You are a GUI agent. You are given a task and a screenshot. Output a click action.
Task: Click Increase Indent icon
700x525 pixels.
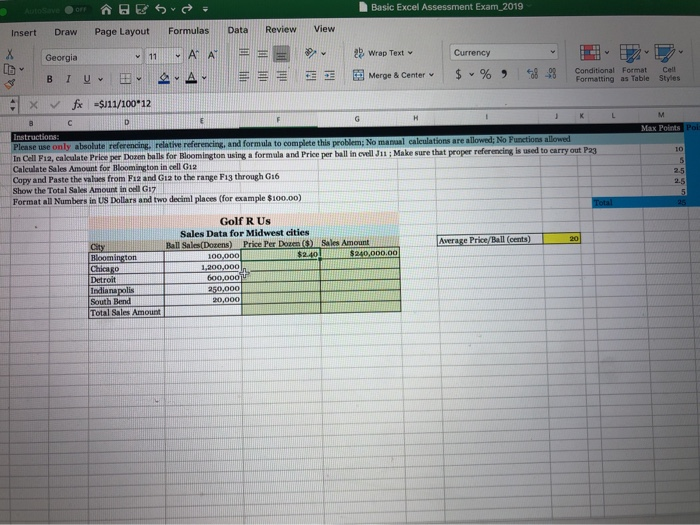(x=329, y=76)
